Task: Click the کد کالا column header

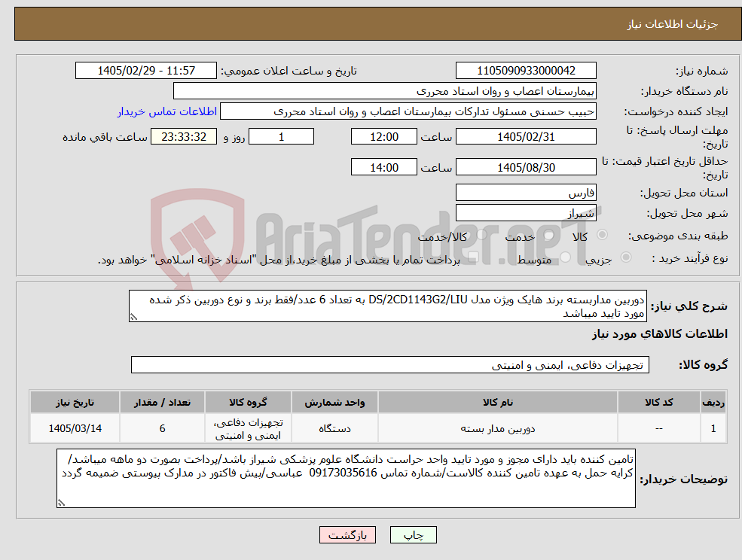Action: 658,402
